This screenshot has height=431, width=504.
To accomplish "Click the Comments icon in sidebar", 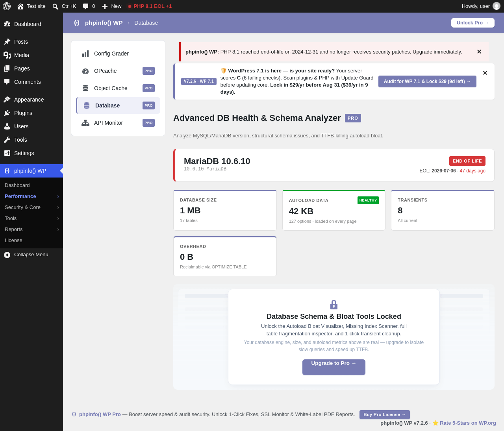I will [x=7, y=82].
